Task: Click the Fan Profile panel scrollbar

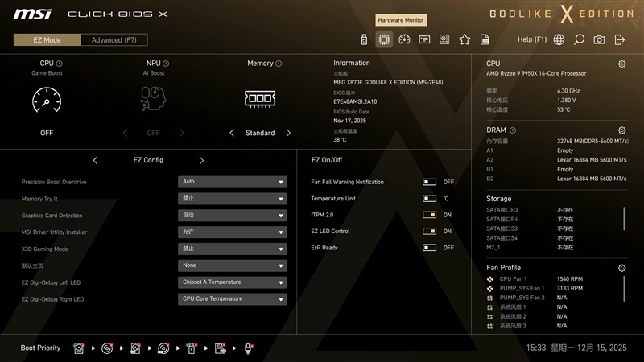Action: (x=625, y=289)
